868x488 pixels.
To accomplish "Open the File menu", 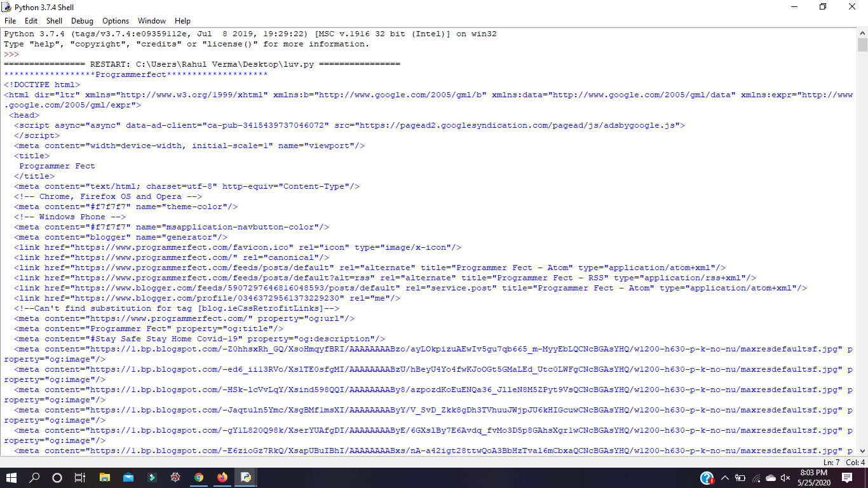I will [x=10, y=21].
